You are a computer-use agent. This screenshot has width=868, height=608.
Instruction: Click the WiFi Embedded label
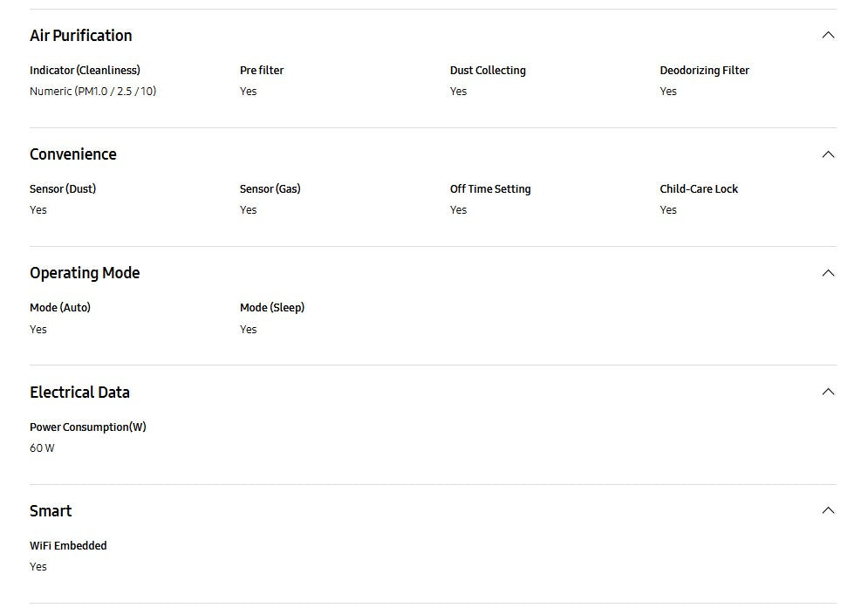[x=68, y=546]
